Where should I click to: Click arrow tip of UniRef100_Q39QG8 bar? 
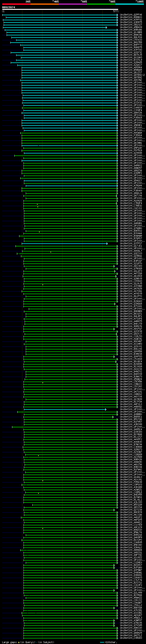click(x=115, y=304)
